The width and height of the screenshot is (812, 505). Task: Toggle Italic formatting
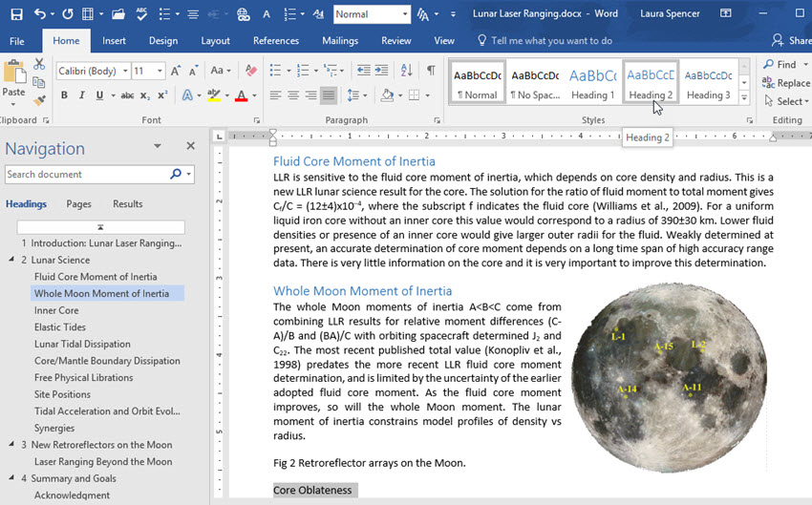pos(82,95)
